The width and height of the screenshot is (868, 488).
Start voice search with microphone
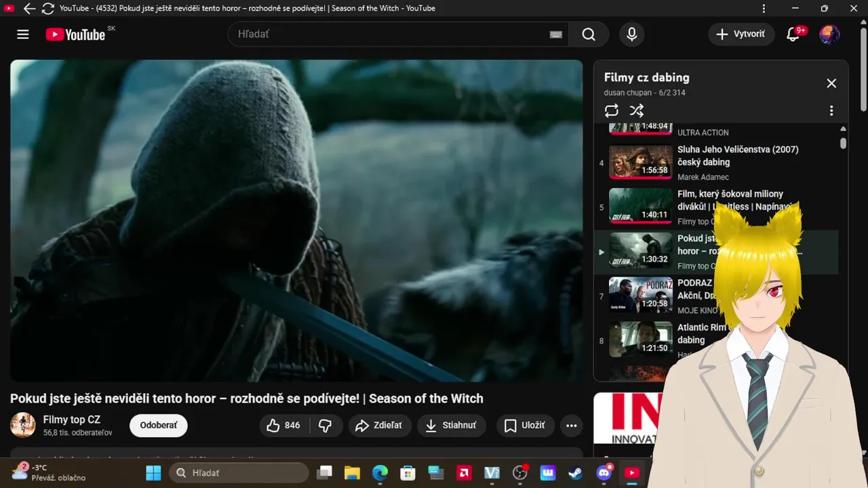(x=631, y=35)
